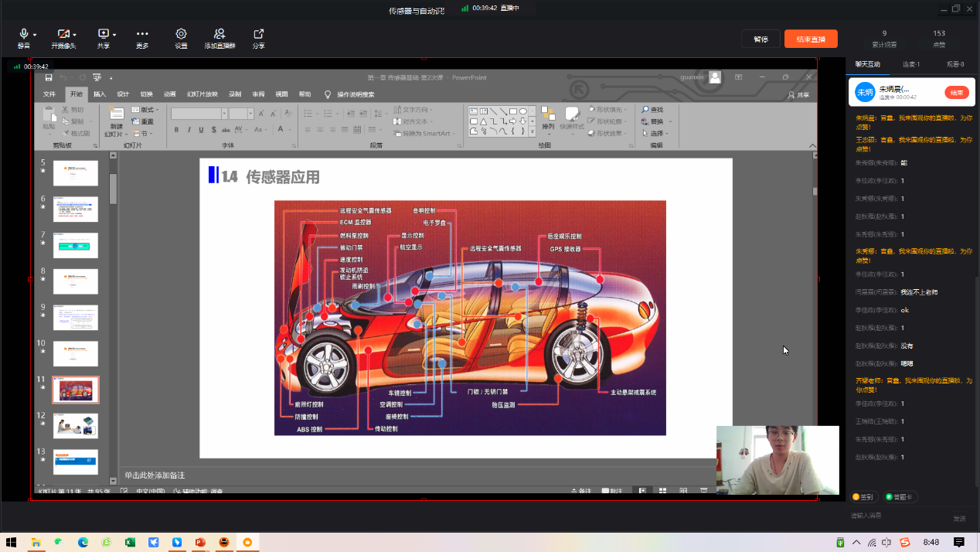
Task: Click the screen share (共享) icon
Action: coord(103,35)
